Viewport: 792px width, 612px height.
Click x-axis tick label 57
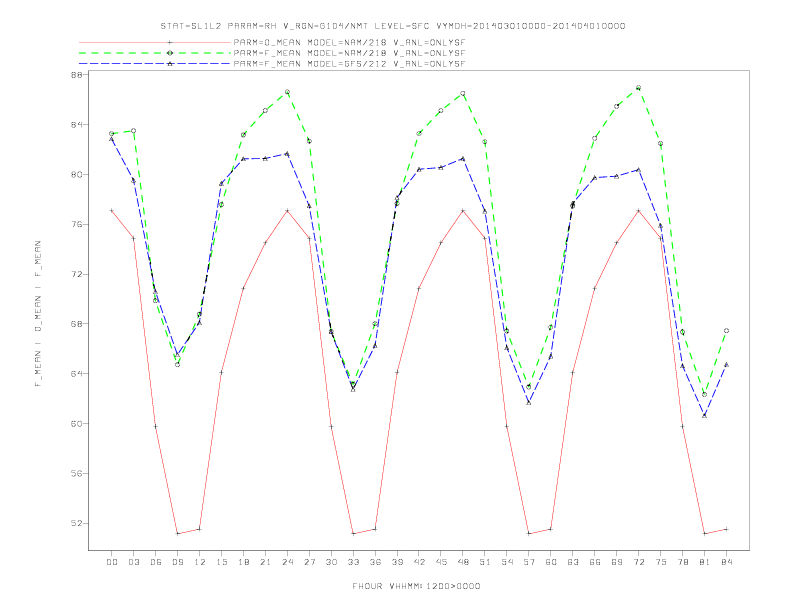point(529,562)
